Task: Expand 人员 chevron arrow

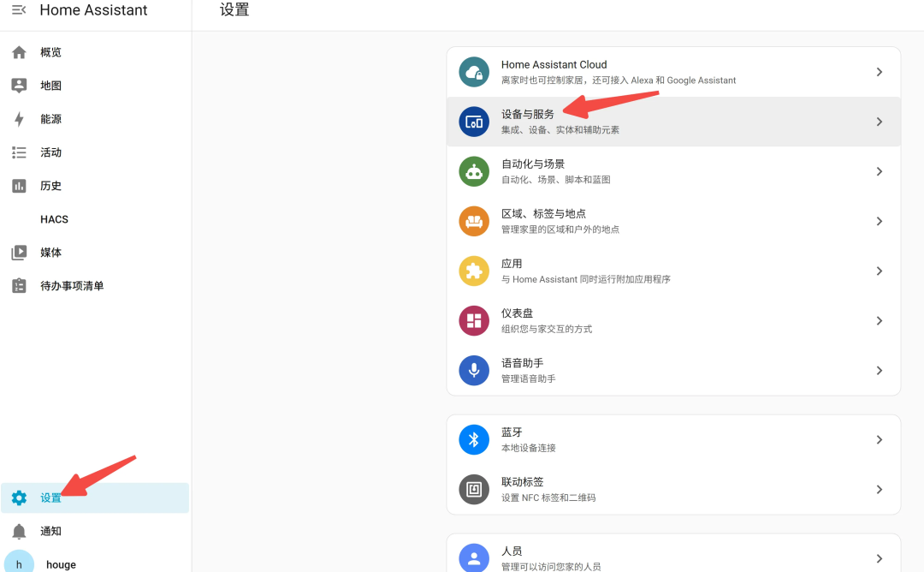Action: [x=880, y=558]
